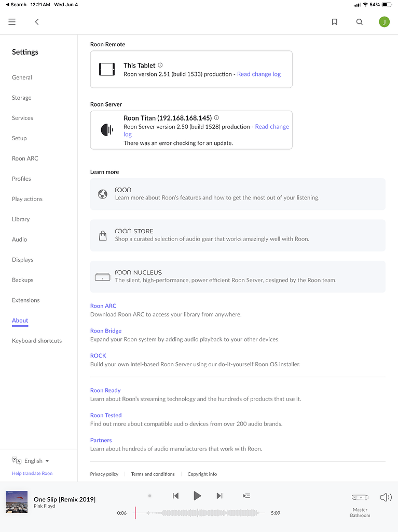Open bookmarks with the bookmark icon

334,22
